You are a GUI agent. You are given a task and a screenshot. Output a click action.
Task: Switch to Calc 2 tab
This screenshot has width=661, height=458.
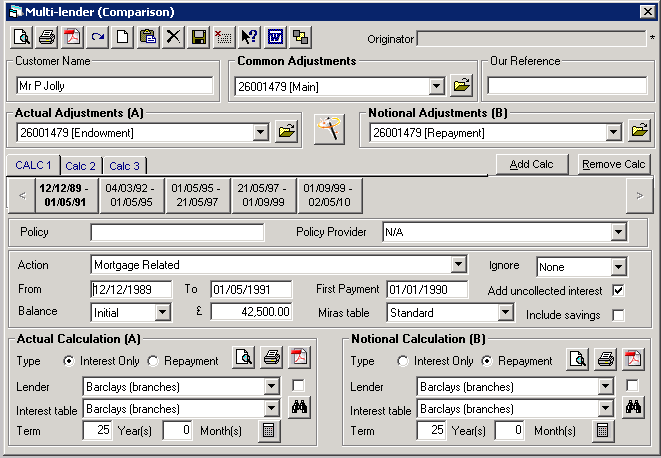pyautogui.click(x=81, y=166)
